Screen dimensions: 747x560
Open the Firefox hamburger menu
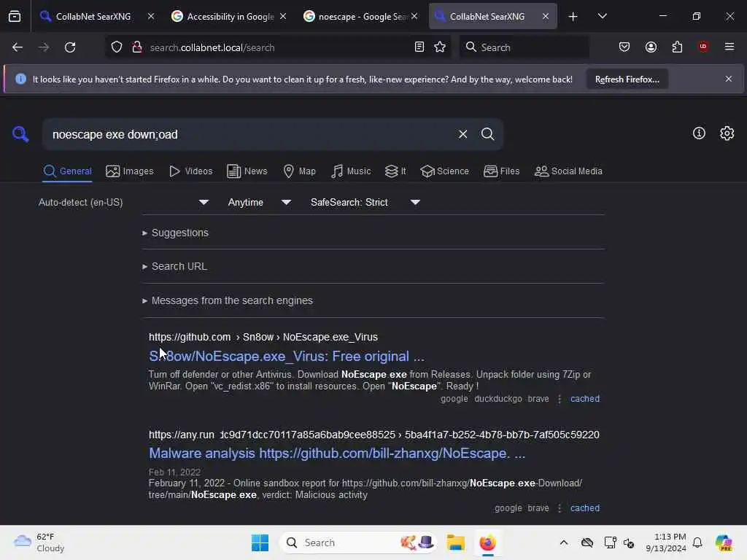tap(729, 47)
